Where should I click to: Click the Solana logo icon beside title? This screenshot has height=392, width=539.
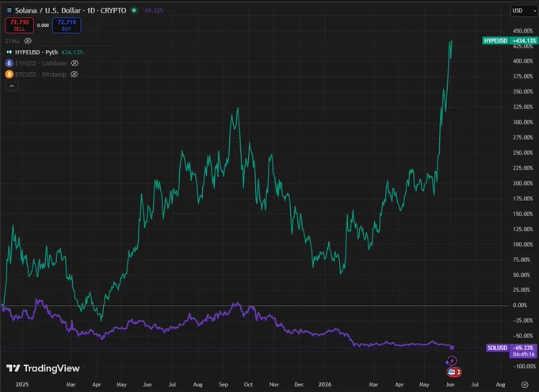point(10,10)
